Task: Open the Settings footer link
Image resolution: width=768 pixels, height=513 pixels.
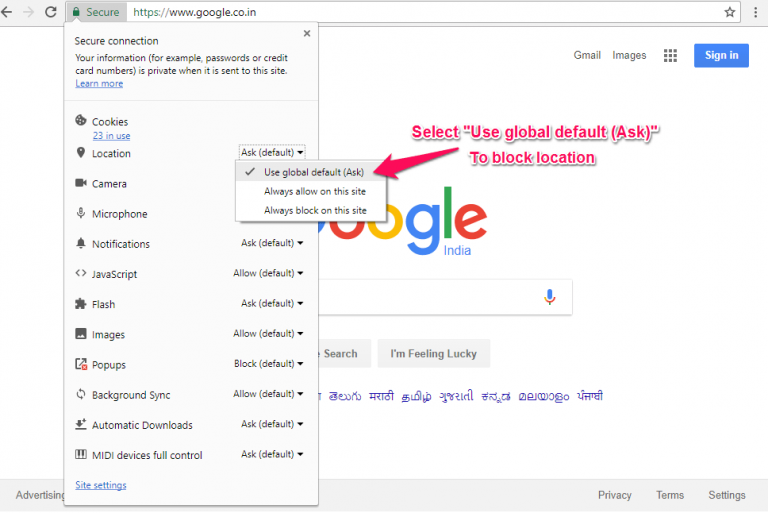Action: tap(727, 495)
